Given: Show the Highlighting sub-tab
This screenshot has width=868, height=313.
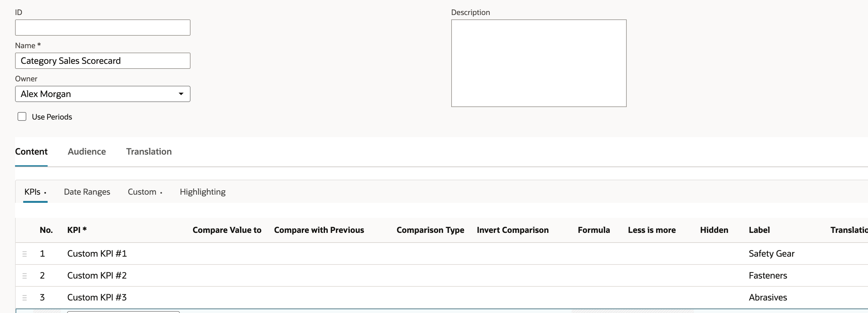Looking at the screenshot, I should [202, 192].
